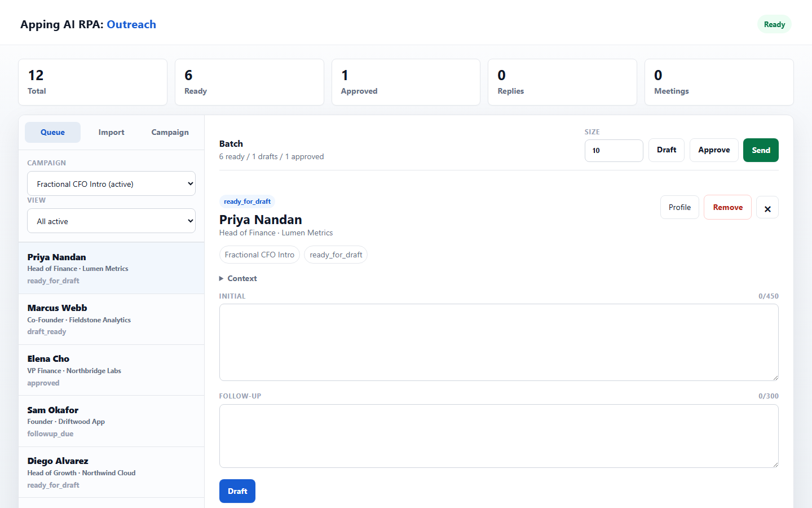The image size is (812, 508).
Task: Remove Priya Nandan from the queue
Action: point(727,207)
